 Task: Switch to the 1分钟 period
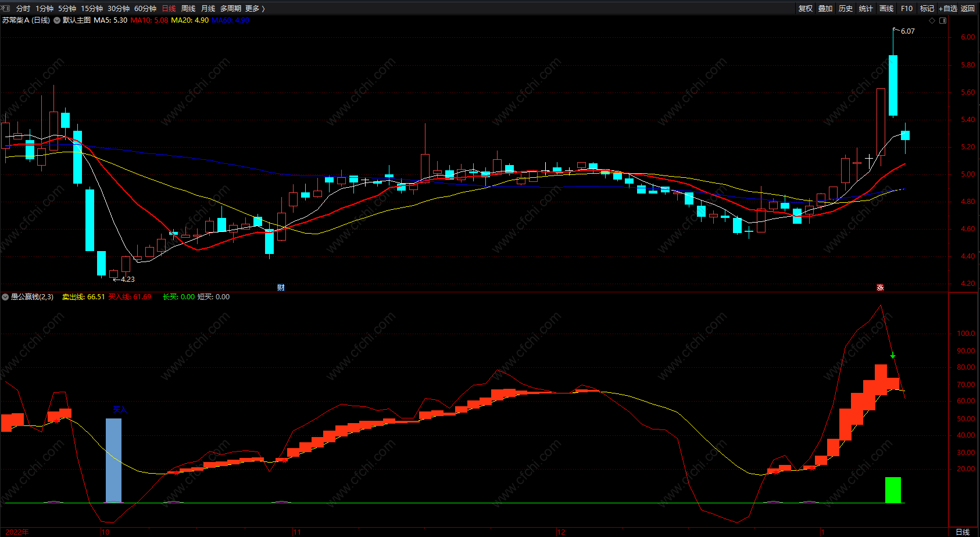click(x=44, y=8)
